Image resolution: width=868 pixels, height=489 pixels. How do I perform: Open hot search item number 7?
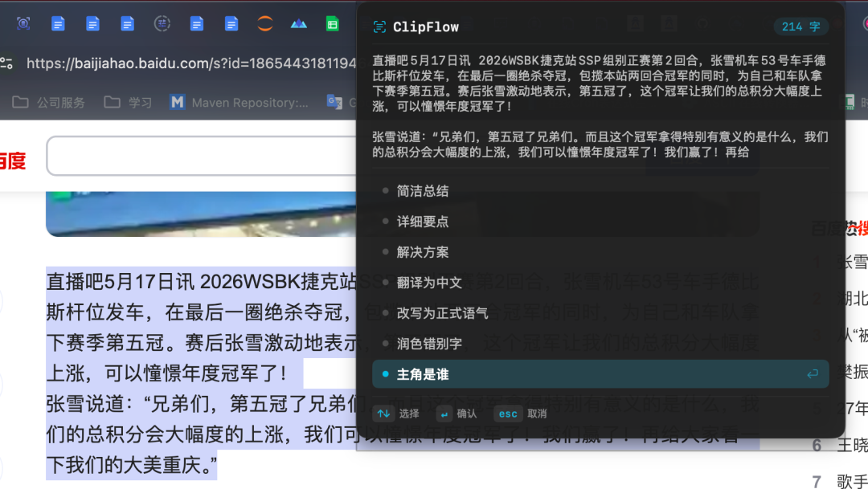click(x=840, y=481)
